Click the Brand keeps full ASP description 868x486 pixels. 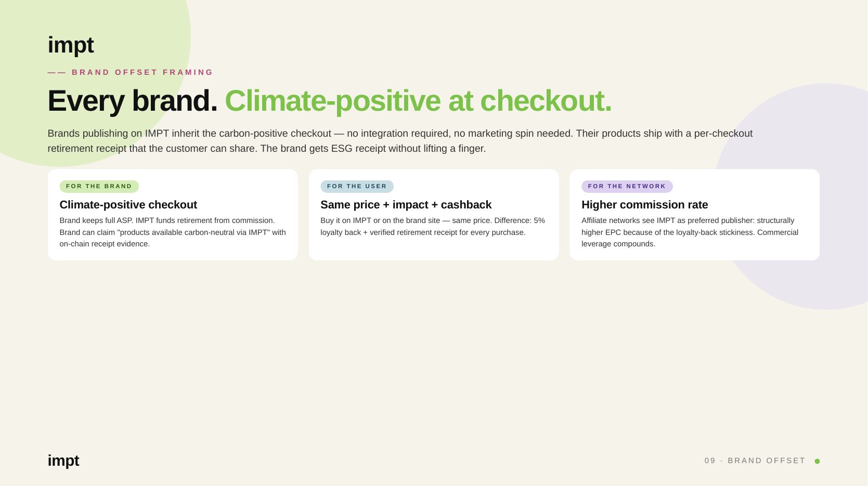[173, 232]
